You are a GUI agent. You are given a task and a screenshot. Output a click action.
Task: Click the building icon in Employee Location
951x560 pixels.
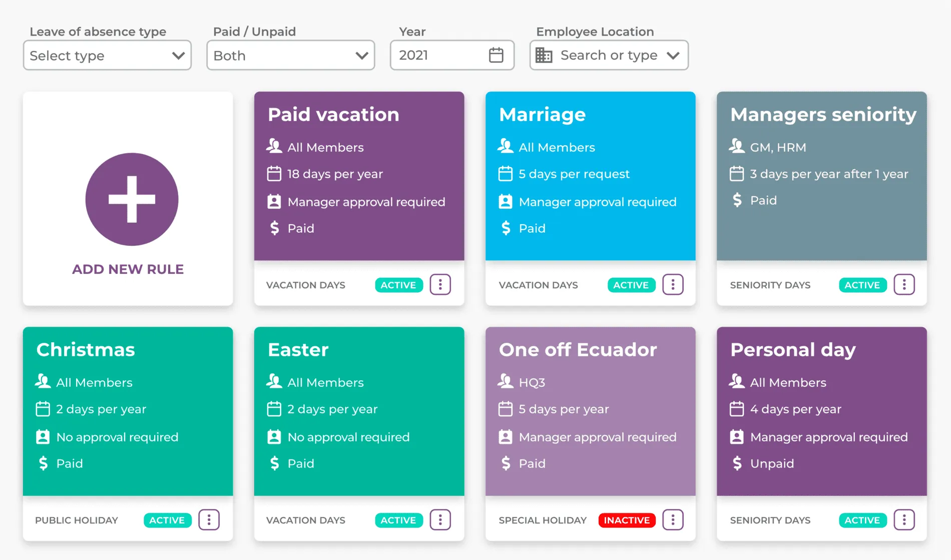[544, 55]
